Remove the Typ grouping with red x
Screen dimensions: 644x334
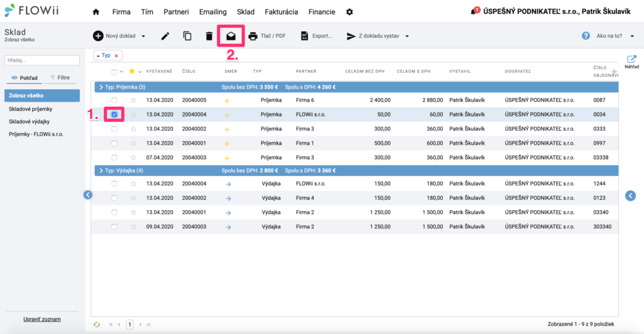pos(116,55)
